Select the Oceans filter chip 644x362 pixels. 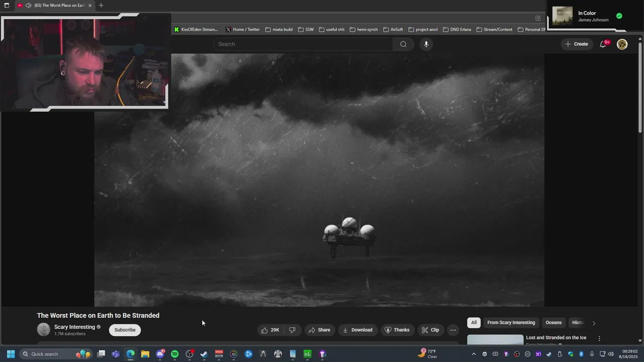tap(553, 323)
